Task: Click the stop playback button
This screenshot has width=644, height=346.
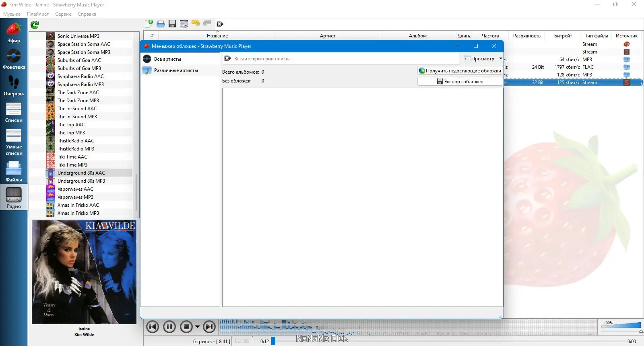Action: [x=186, y=327]
